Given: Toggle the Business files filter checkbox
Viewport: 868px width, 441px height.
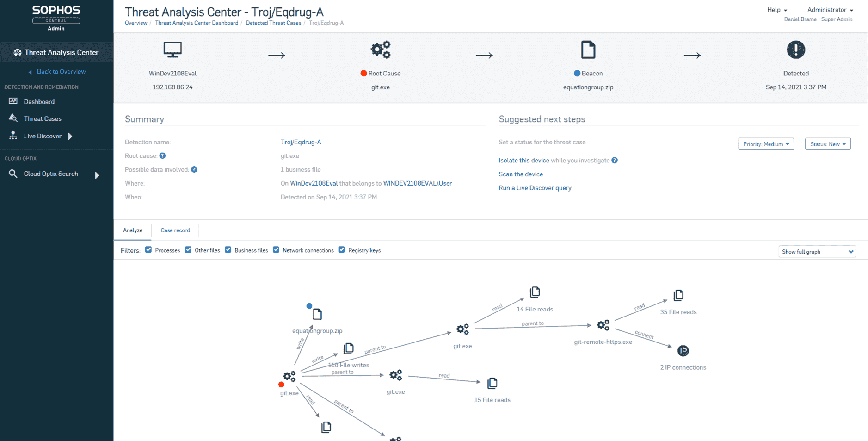Looking at the screenshot, I should coord(228,250).
